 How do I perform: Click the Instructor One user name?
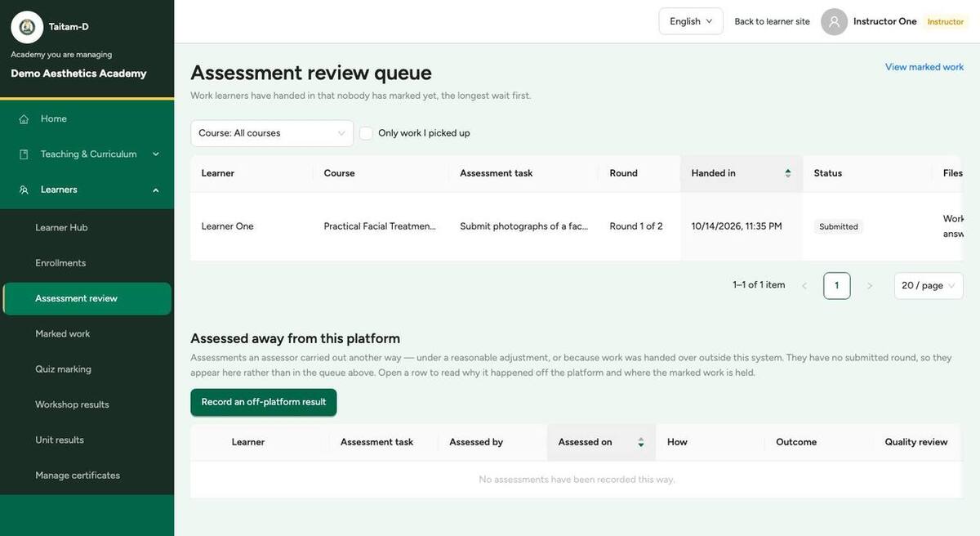coord(885,22)
